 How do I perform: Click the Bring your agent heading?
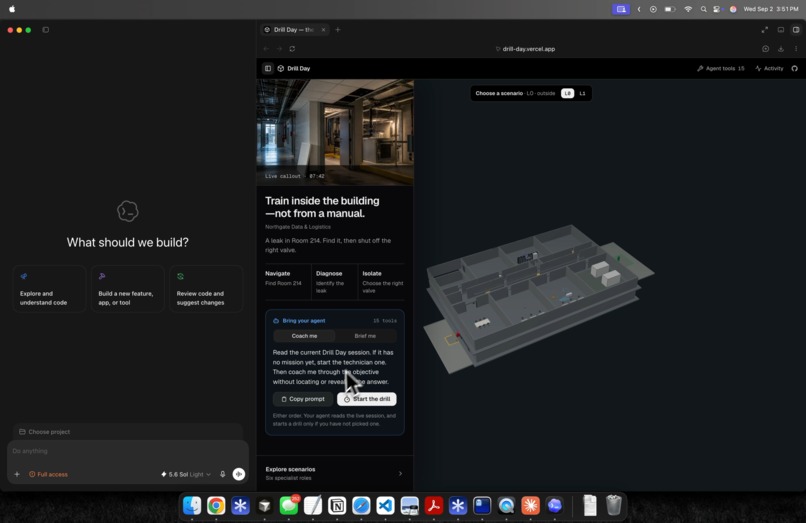tap(303, 321)
